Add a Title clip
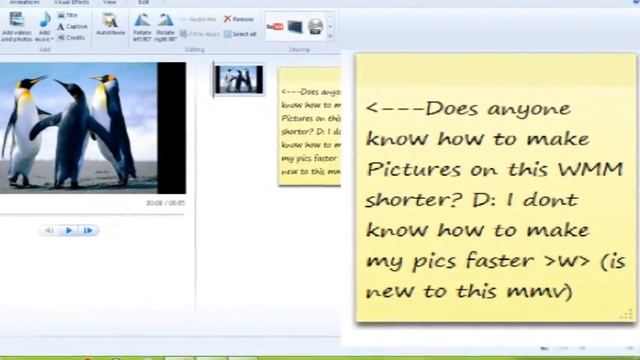This screenshot has width=640, height=360. click(68, 15)
